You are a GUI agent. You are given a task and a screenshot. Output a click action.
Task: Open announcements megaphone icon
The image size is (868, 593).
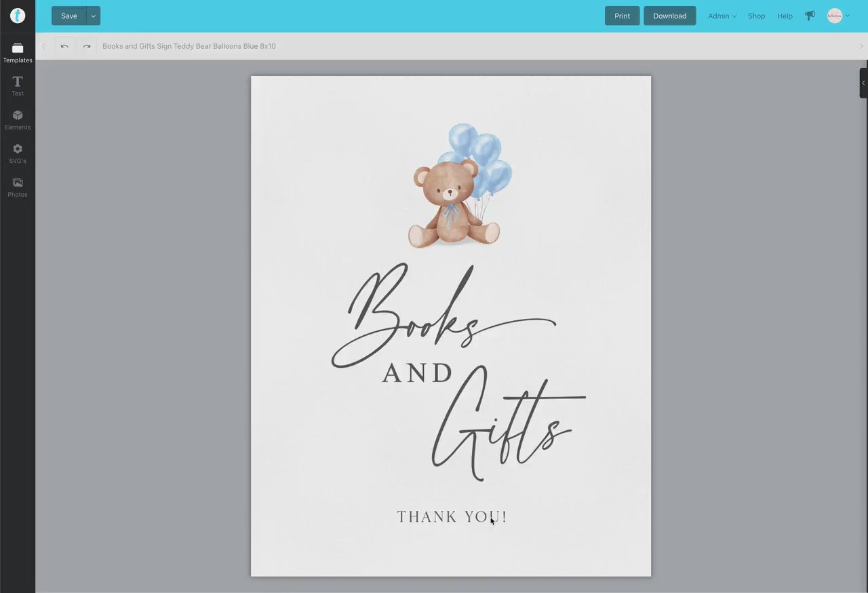[x=810, y=16]
